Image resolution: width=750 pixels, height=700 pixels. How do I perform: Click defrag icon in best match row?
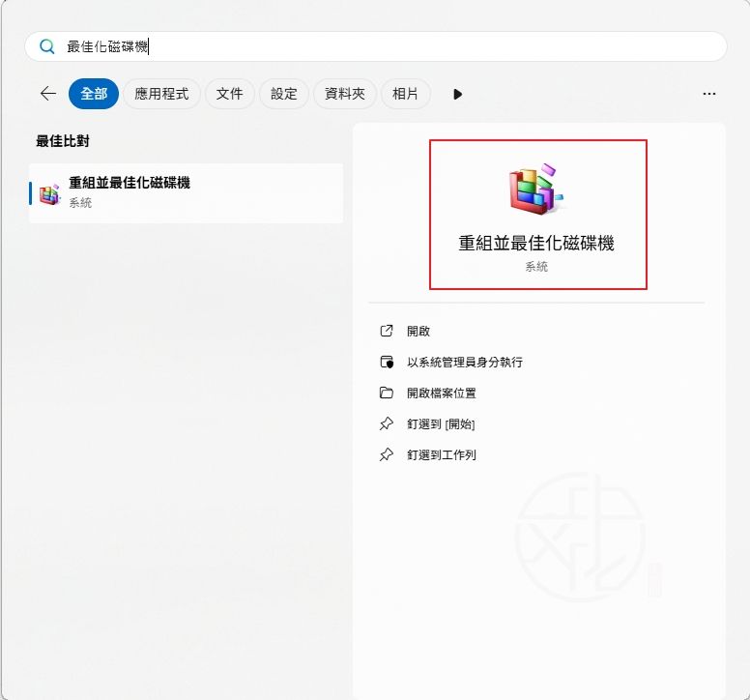[x=49, y=193]
